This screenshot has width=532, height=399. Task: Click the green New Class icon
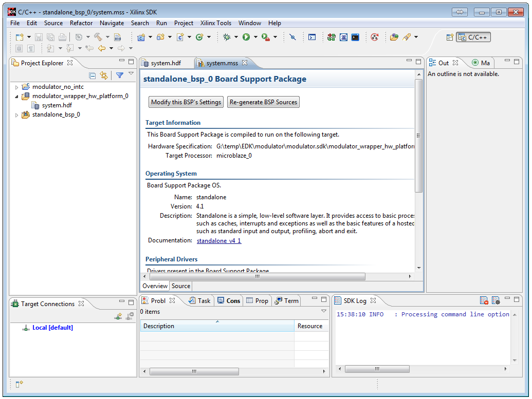point(199,37)
